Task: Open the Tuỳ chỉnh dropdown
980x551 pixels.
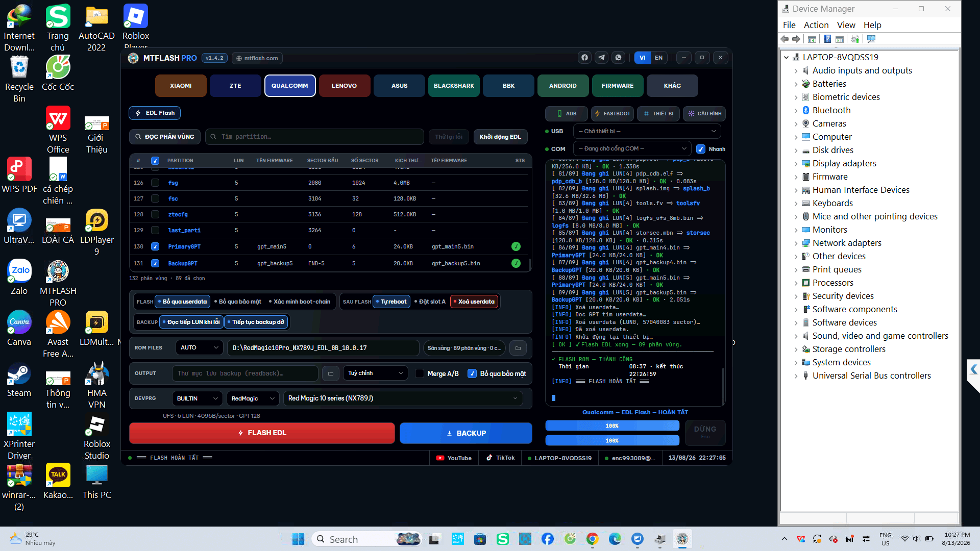Action: click(x=376, y=373)
